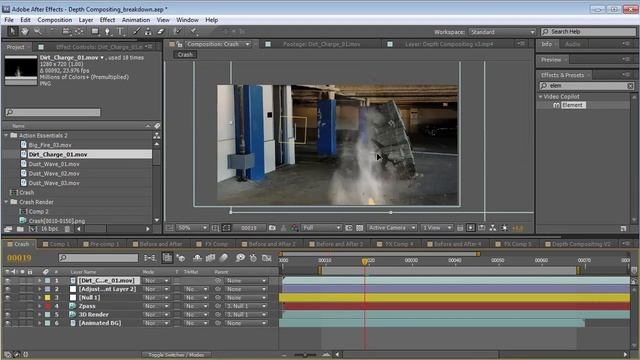
Task: Click the Auto-keyframe stopwatch icon
Action: (253, 258)
